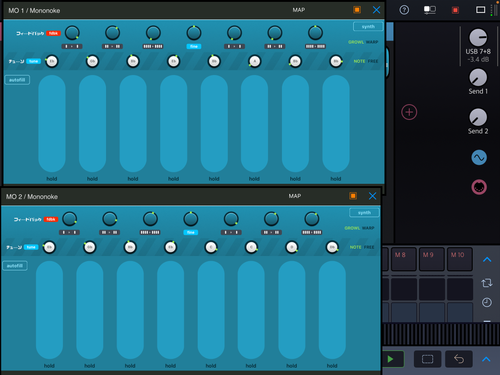Viewport: 500px width, 375px height.
Task: Open the help question mark icon
Action: point(404,10)
